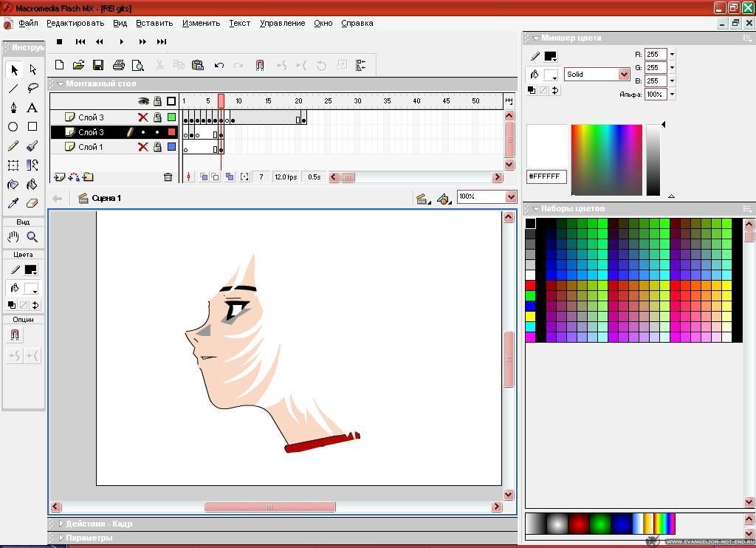Expand the Параметры panel

[x=61, y=538]
